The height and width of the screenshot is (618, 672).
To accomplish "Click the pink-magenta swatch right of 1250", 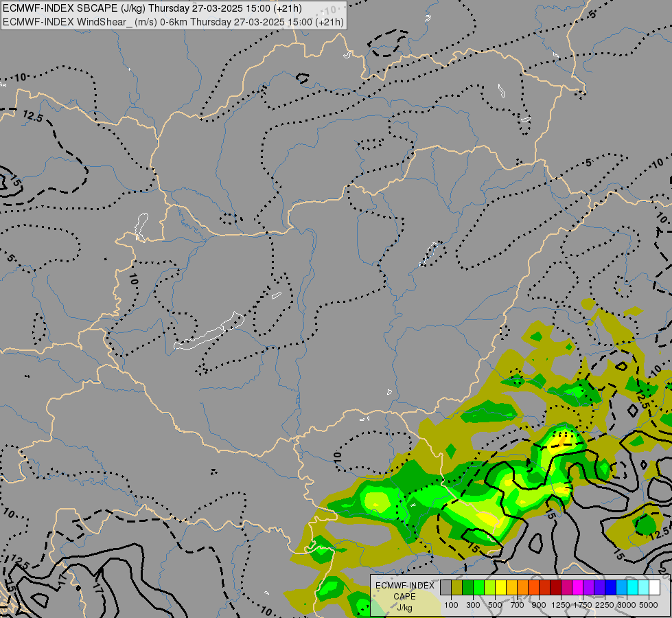I will click(x=566, y=587).
